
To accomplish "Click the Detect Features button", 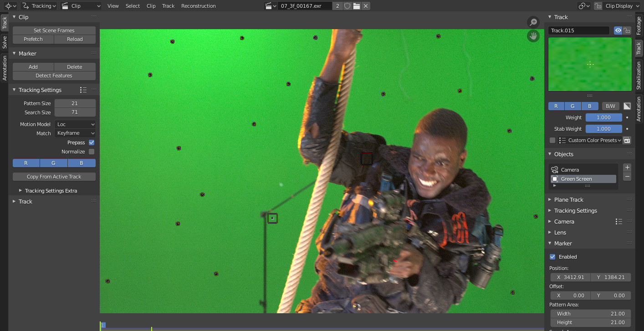I will pos(54,76).
